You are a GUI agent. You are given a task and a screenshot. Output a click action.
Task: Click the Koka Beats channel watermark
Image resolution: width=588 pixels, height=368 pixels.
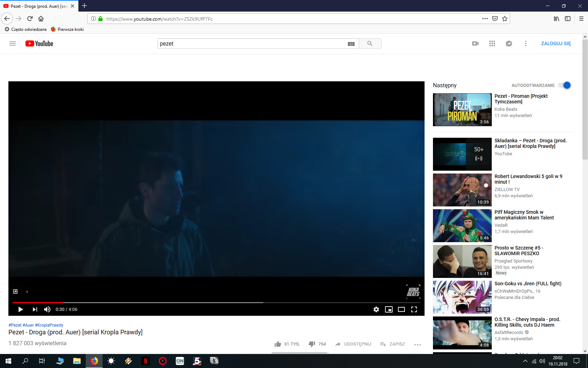tap(413, 292)
